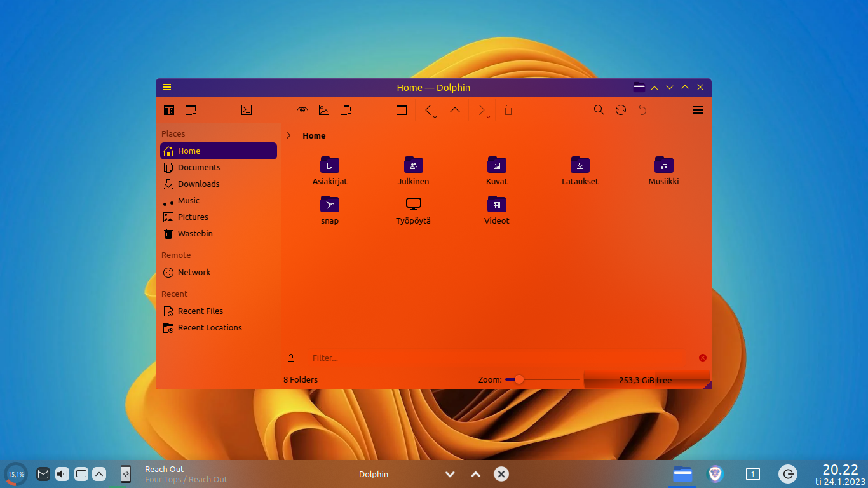Viewport: 868px width, 488px height.
Task: Create a new folder with toolbar icon
Action: tap(346, 110)
